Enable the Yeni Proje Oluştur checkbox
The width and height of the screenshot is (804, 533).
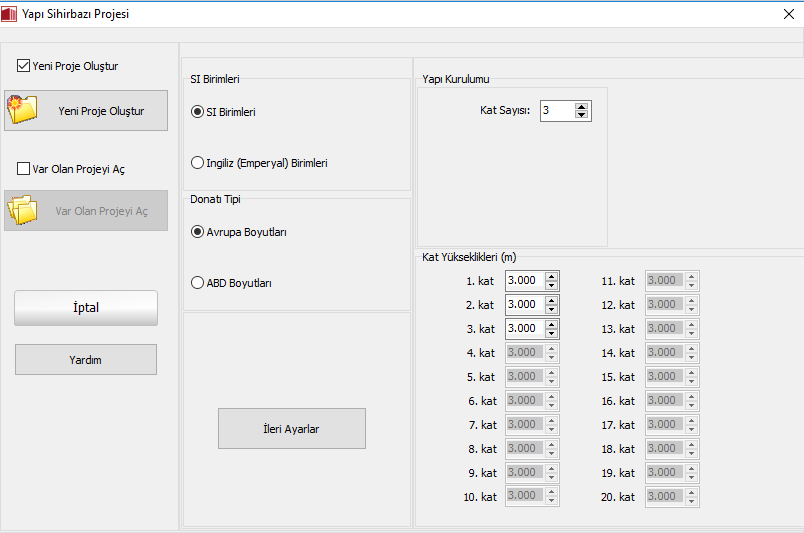(24, 66)
